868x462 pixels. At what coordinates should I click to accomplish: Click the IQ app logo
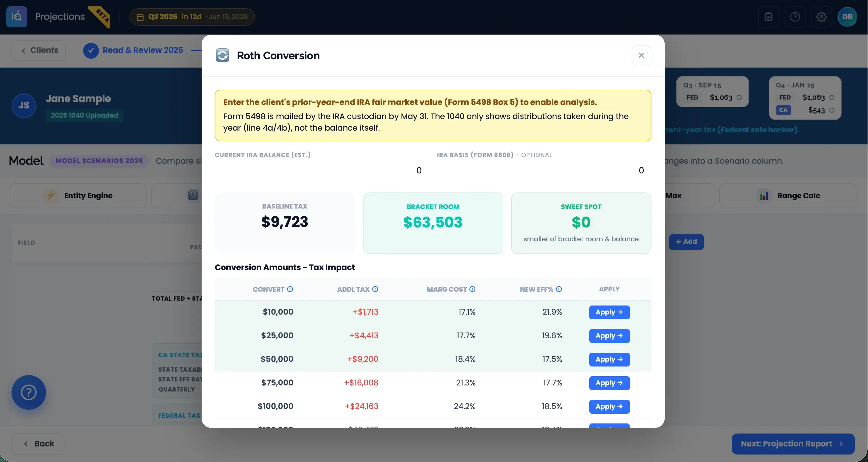(x=17, y=16)
